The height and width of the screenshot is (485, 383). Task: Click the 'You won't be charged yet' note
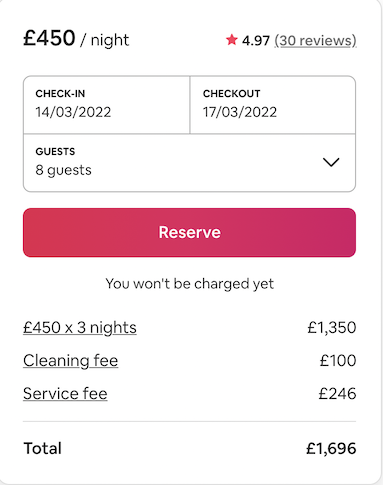pos(189,284)
